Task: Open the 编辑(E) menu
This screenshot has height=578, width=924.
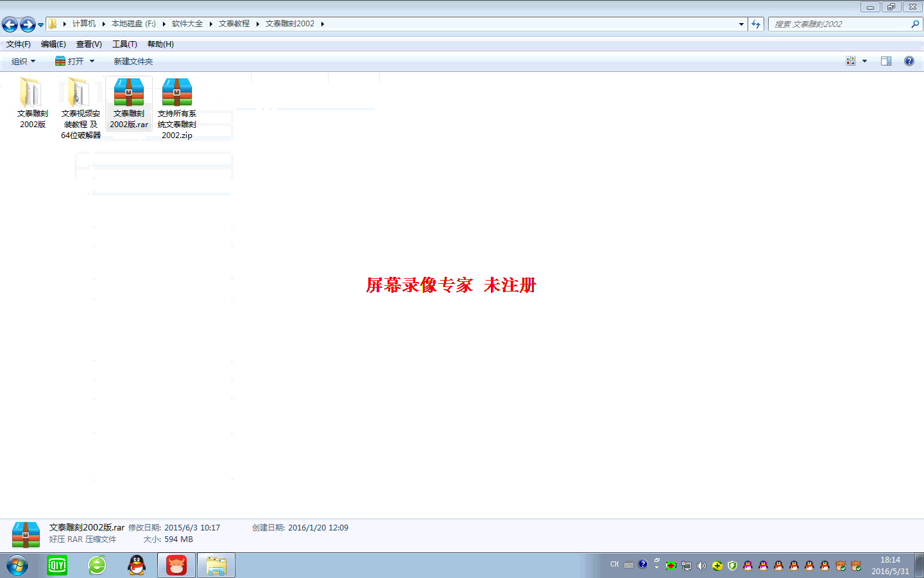Action: click(x=53, y=44)
